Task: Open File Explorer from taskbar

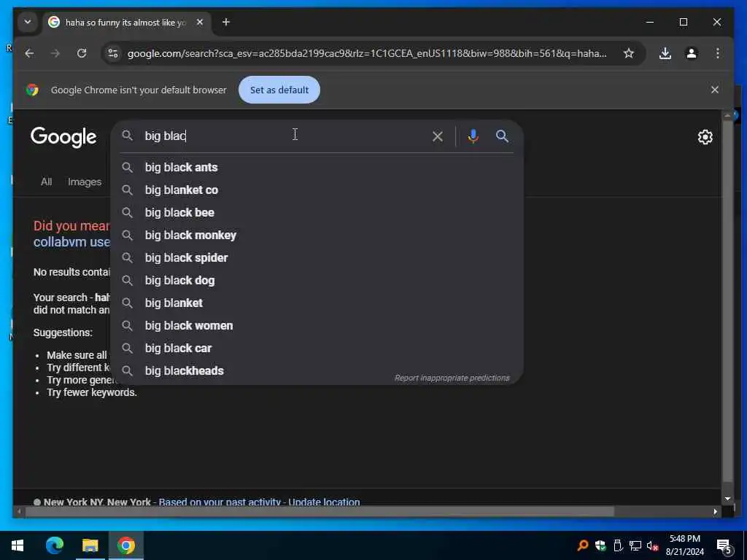Action: coord(90,545)
